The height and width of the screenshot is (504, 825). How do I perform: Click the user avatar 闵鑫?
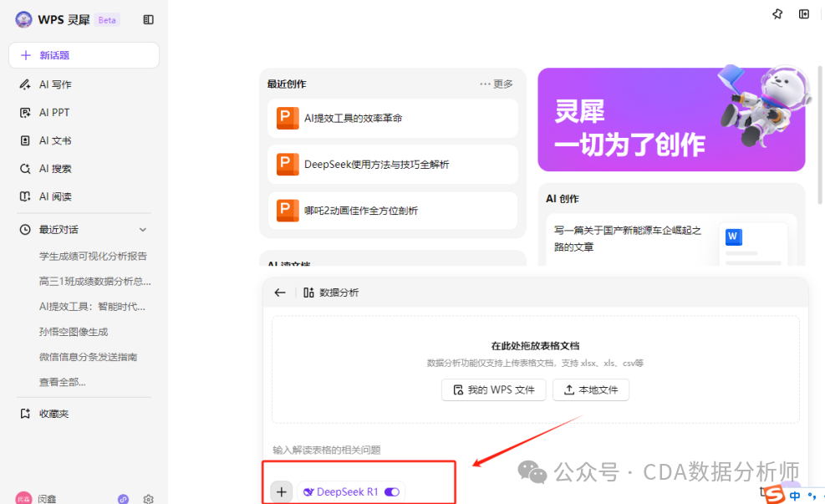[x=23, y=498]
